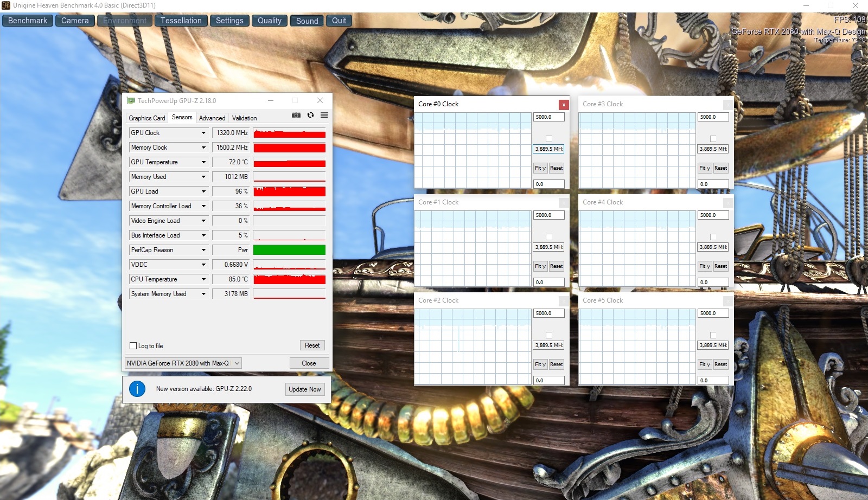The image size is (868, 500).
Task: Expand the GPU Load sensor dropdown
Action: [204, 191]
